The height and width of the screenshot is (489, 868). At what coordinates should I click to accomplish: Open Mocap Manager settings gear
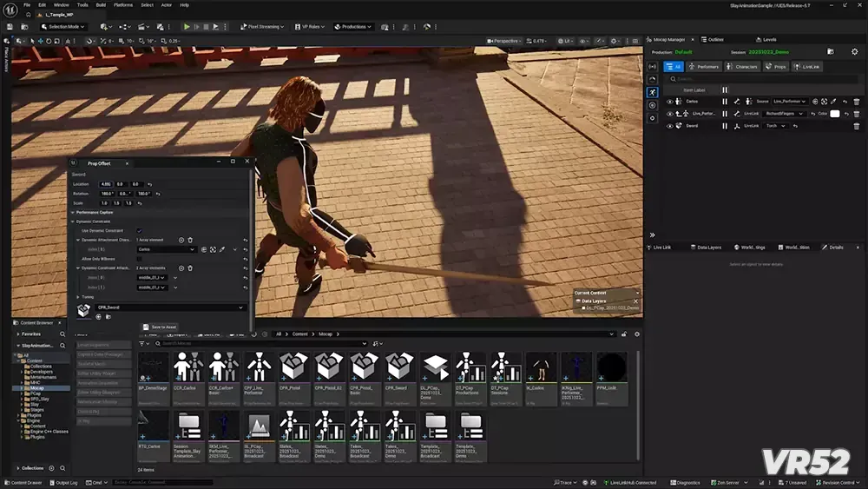coord(854,52)
